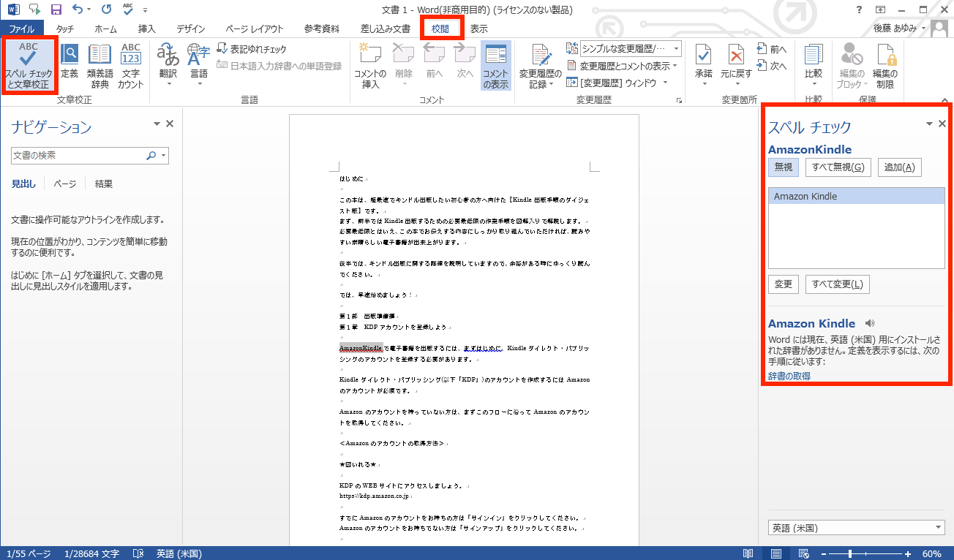Viewport: 954px width, 560px height.
Task: Open the 定義 (Define) tool
Action: [x=70, y=62]
